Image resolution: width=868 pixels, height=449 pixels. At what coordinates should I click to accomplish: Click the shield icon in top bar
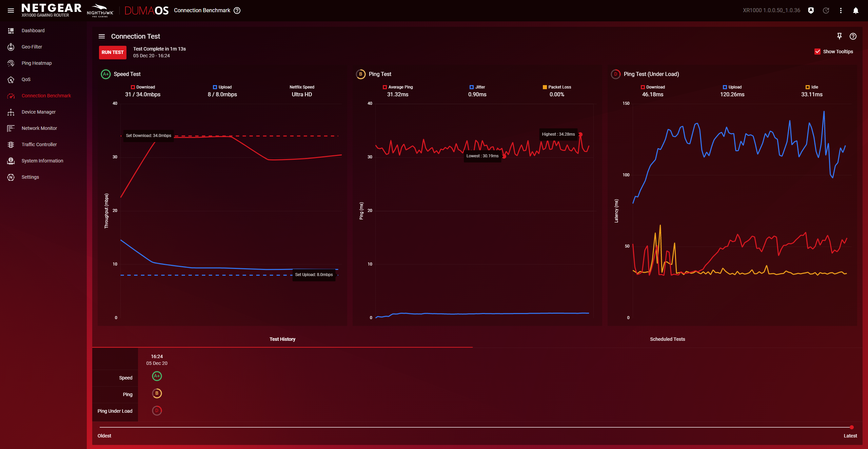811,11
